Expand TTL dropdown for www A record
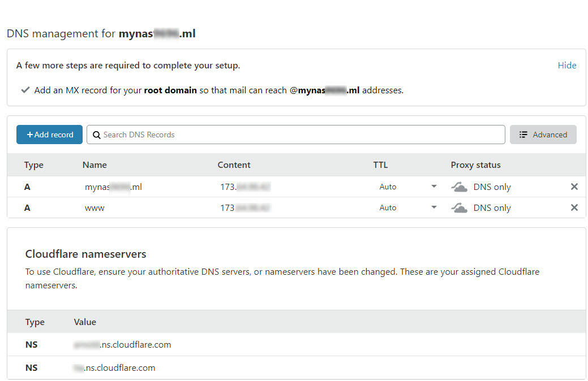The height and width of the screenshot is (381, 588). 434,207
